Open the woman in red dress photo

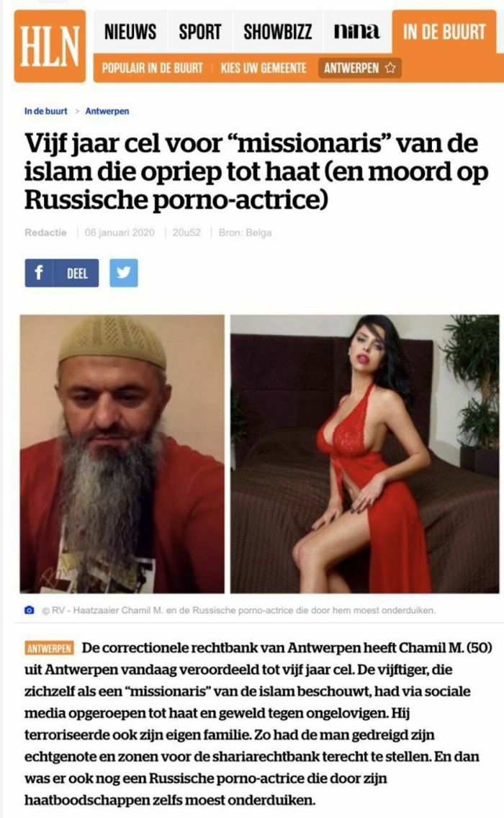click(x=365, y=454)
